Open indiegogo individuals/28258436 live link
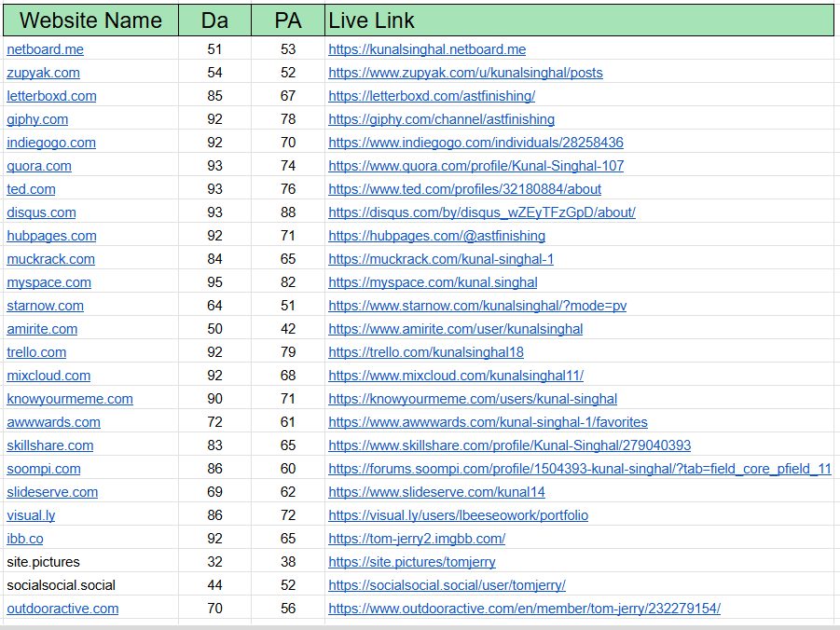 coord(475,143)
